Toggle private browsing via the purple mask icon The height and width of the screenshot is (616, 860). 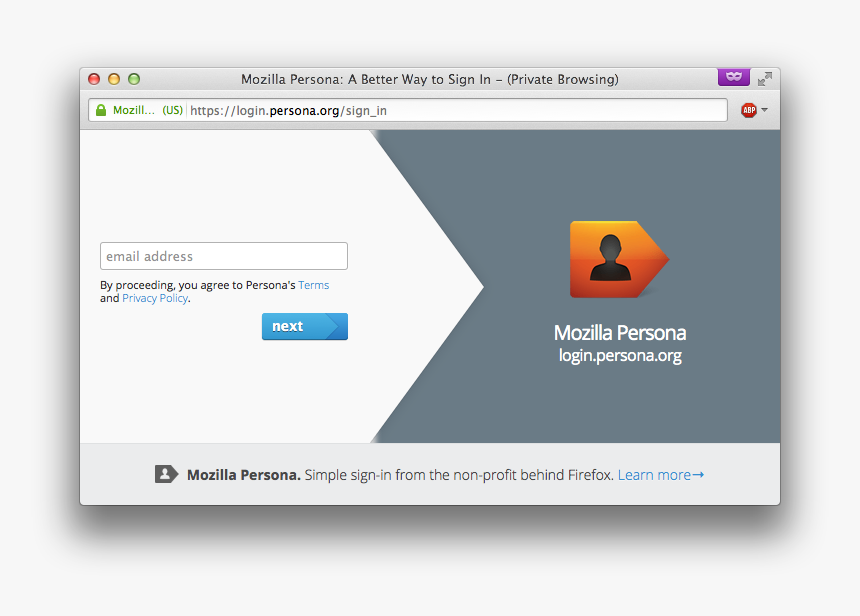tap(733, 77)
